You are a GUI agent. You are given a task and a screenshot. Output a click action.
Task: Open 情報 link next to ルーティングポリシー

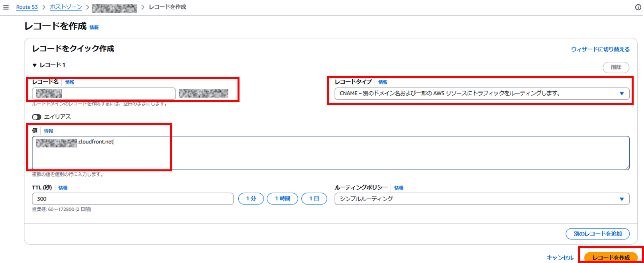click(399, 188)
